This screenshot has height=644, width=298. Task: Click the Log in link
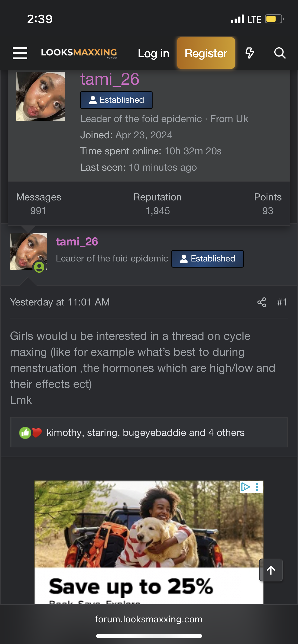pyautogui.click(x=153, y=53)
